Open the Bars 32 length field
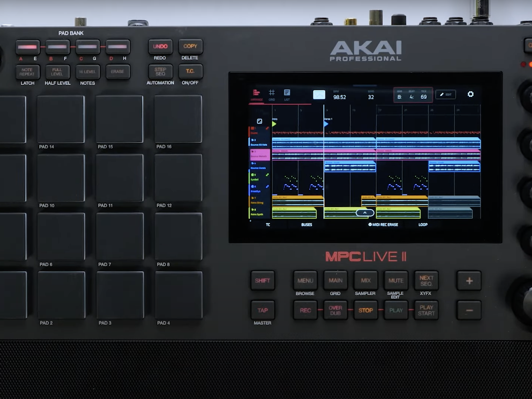The height and width of the screenshot is (399, 532). (x=371, y=97)
